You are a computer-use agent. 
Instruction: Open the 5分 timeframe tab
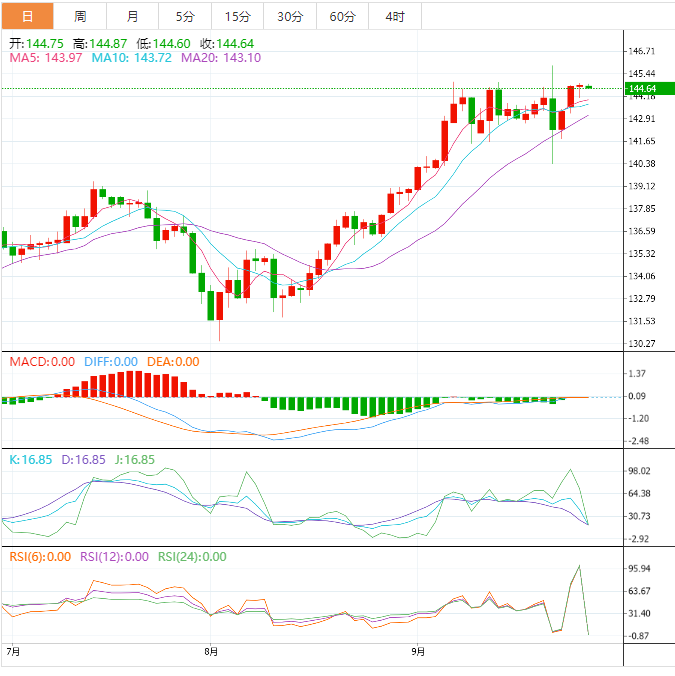point(185,16)
